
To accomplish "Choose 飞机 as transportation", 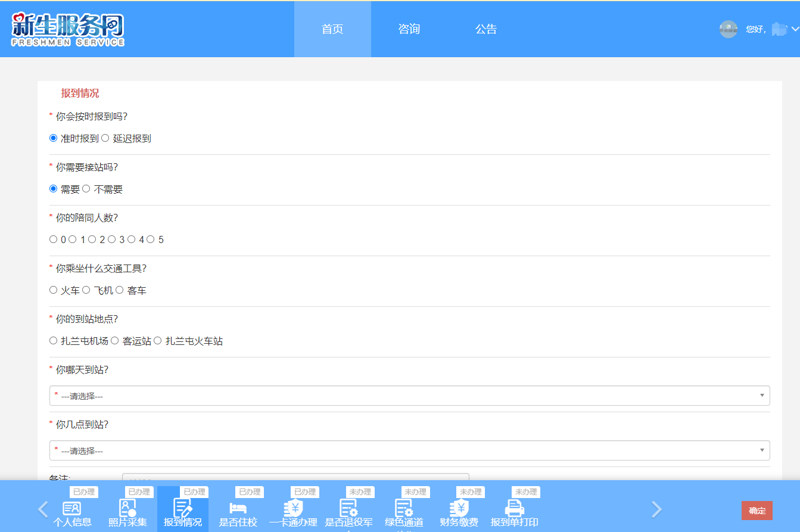I will coord(86,290).
